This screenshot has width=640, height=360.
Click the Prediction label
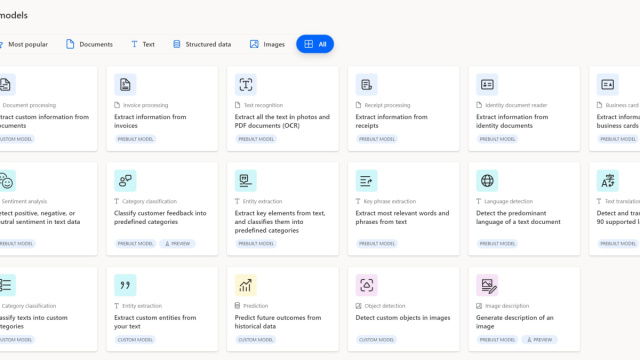[256, 306]
